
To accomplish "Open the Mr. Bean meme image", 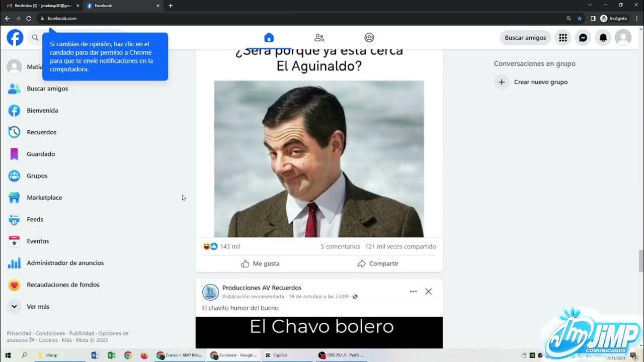I will click(x=319, y=159).
